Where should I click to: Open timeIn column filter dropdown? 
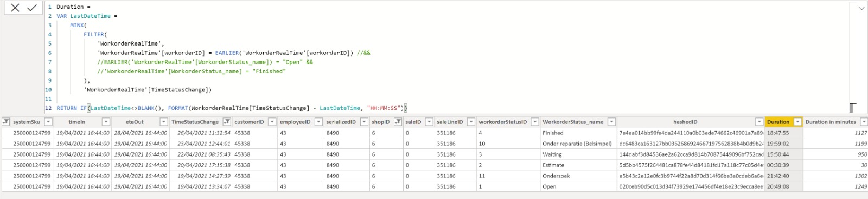point(106,122)
